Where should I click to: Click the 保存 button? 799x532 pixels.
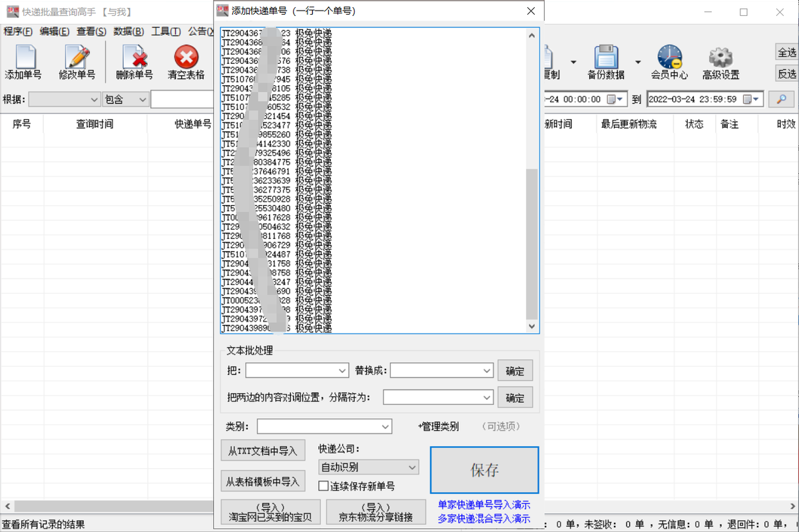click(x=484, y=470)
